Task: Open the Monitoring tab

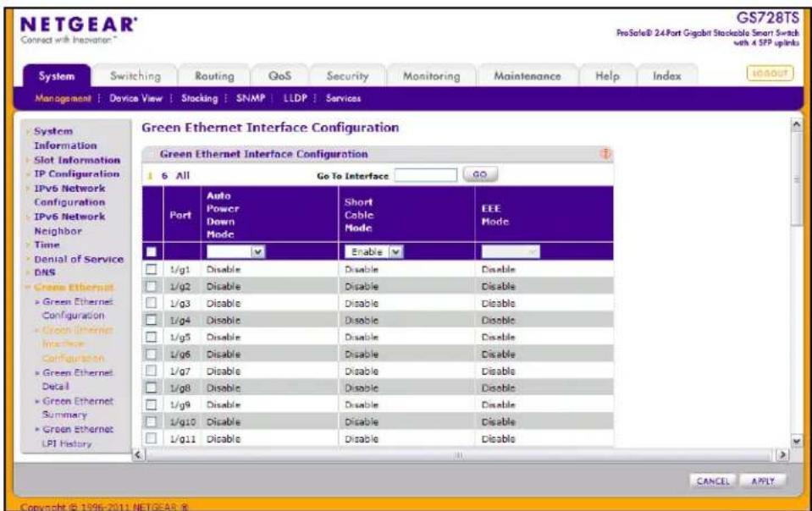Action: point(431,76)
